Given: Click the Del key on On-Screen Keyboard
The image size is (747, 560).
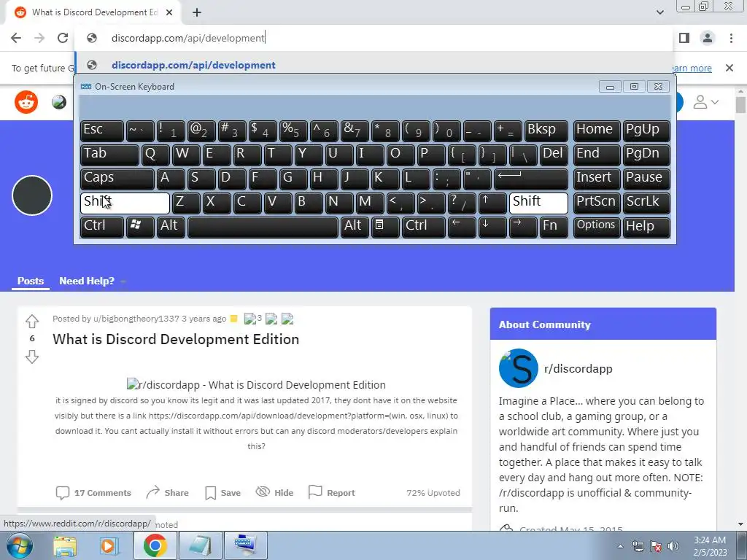Looking at the screenshot, I should click(x=554, y=155).
